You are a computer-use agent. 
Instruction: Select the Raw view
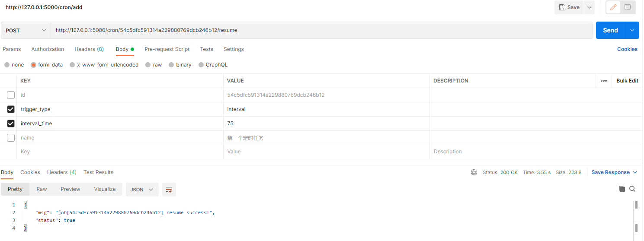pos(42,189)
